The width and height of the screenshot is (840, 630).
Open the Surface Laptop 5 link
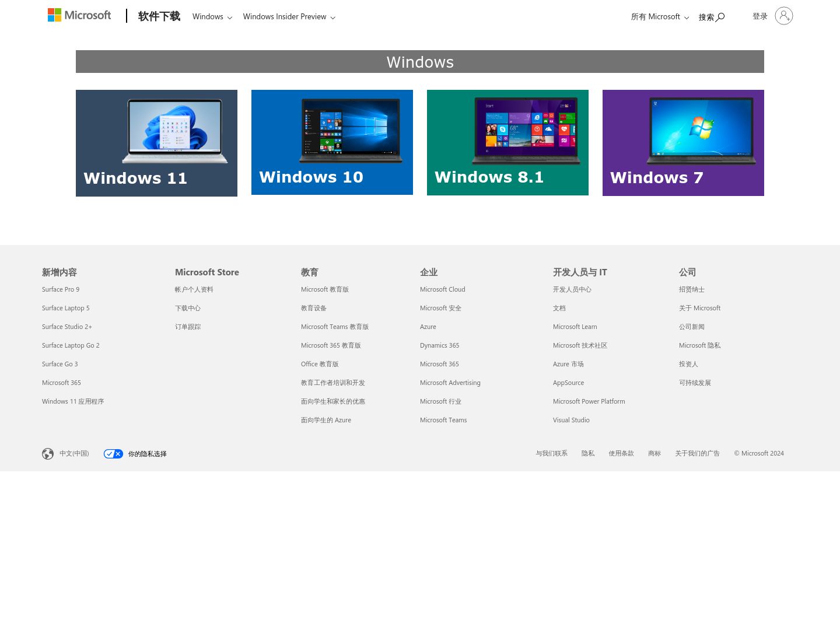click(66, 308)
